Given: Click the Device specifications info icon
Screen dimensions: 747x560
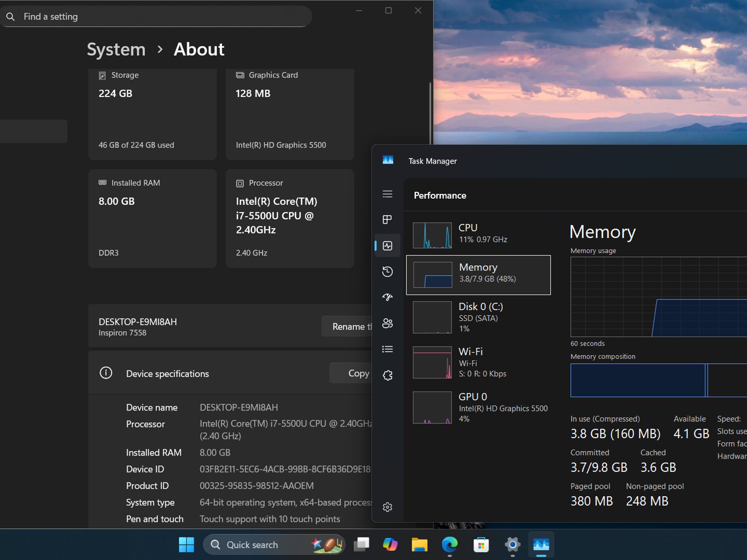Looking at the screenshot, I should point(106,373).
